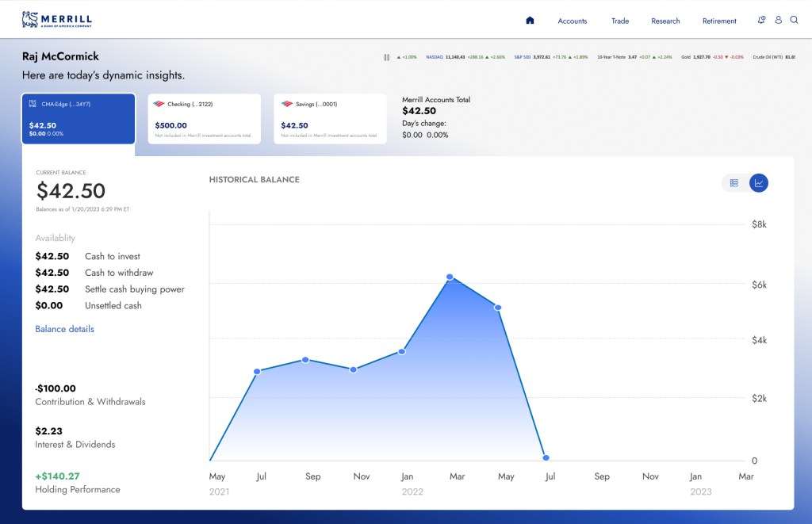Pause the market ticker
812x524 pixels.
[x=386, y=57]
